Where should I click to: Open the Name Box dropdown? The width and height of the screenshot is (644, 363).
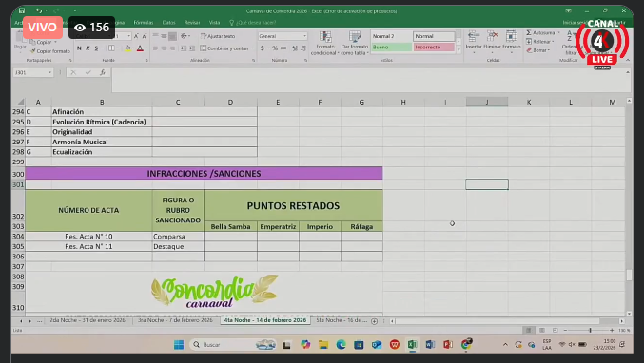pyautogui.click(x=50, y=72)
